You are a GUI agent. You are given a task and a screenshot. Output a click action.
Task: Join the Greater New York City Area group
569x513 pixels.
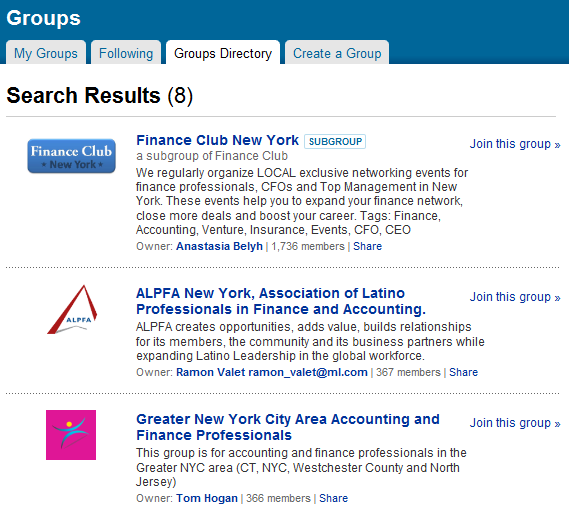515,423
